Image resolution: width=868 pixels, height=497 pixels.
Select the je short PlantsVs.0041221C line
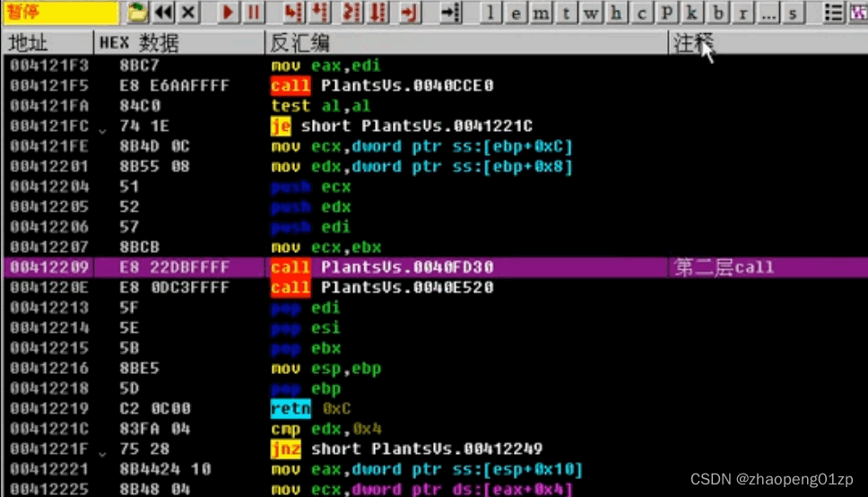[x=402, y=126]
